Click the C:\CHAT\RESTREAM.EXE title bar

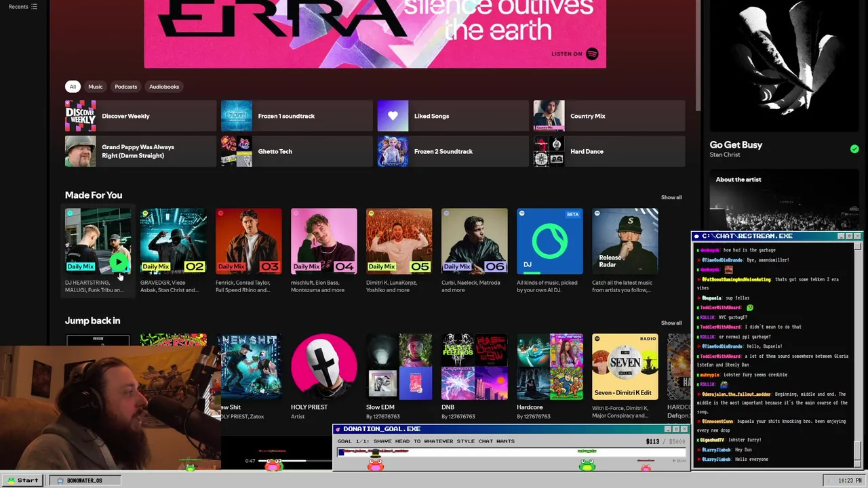(777, 236)
